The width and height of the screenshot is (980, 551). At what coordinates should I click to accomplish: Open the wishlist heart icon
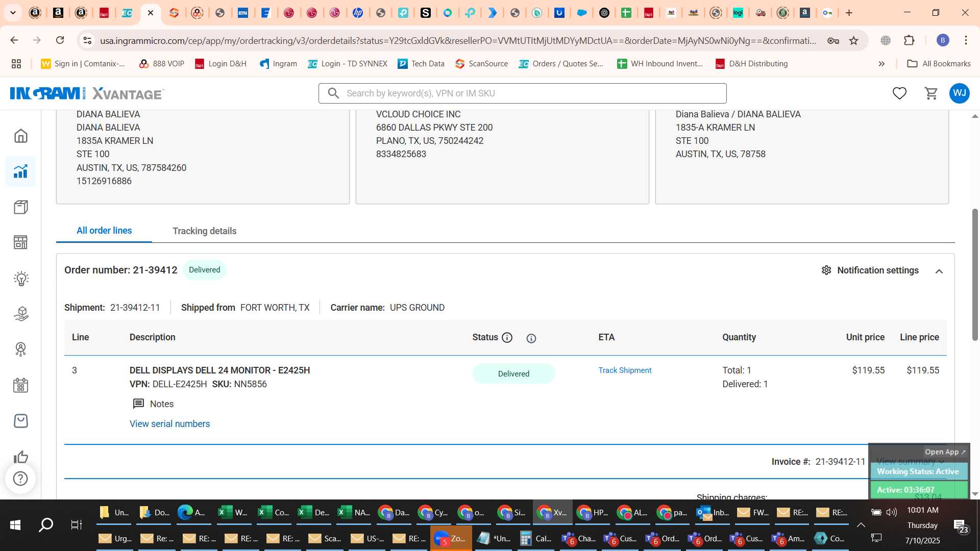point(899,93)
